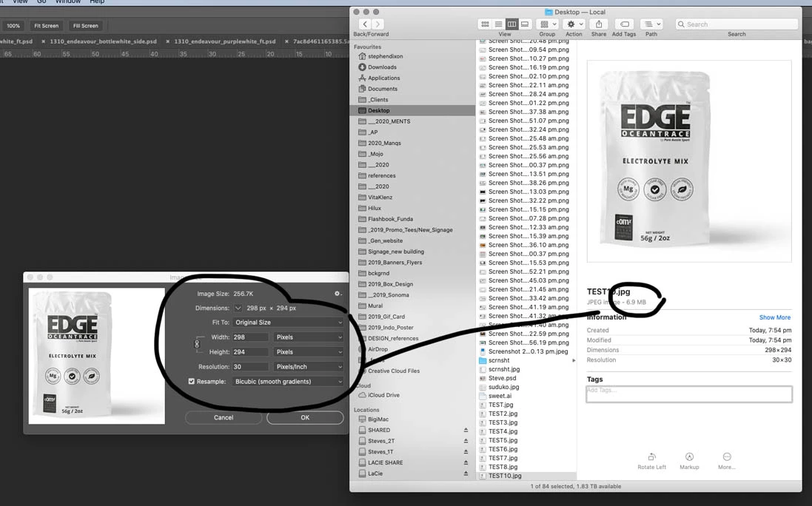The image size is (812, 506).
Task: Click the Resolution value field
Action: 251,367
